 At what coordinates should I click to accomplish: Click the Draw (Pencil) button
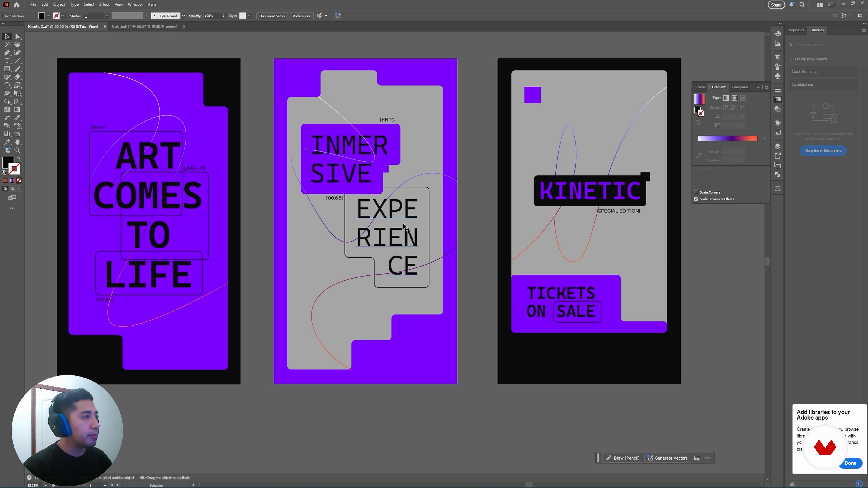coord(623,458)
